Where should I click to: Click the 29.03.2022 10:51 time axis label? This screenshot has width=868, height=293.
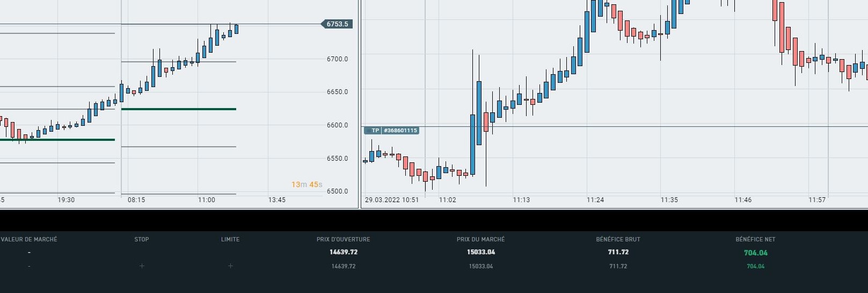click(x=392, y=200)
